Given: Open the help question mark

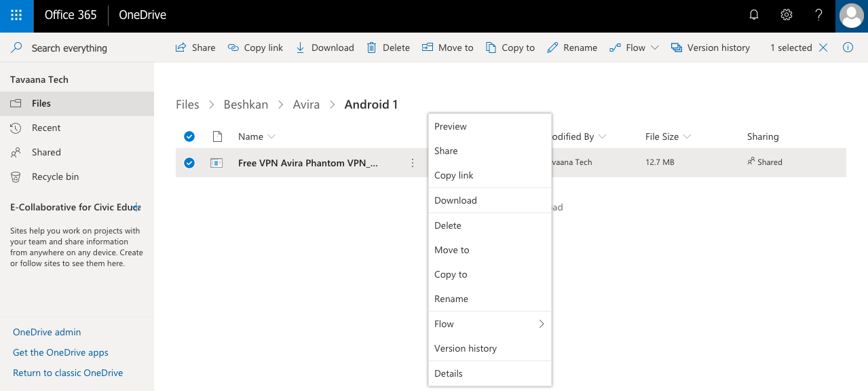Looking at the screenshot, I should coord(819,15).
